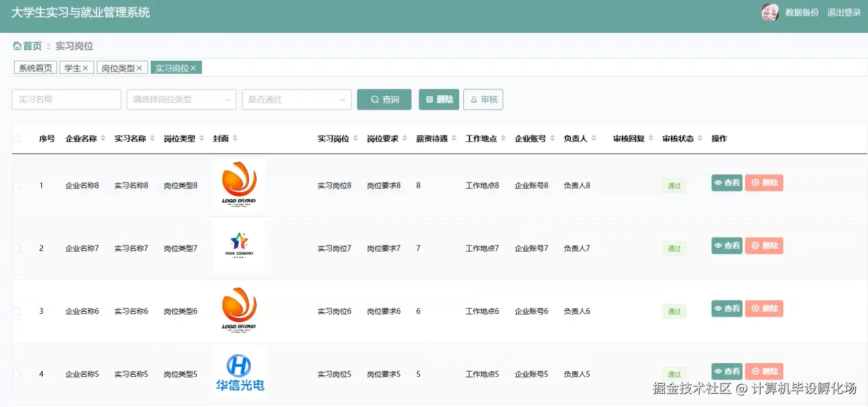The image size is (868, 407).
Task: Click the home icon in the breadcrumb
Action: pyautogui.click(x=17, y=46)
